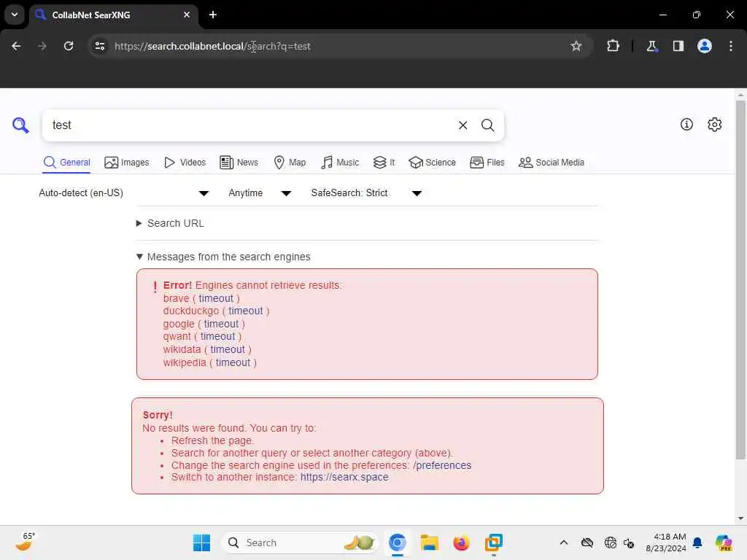The width and height of the screenshot is (747, 560).
Task: Open the Anytime time range dropdown
Action: click(260, 192)
